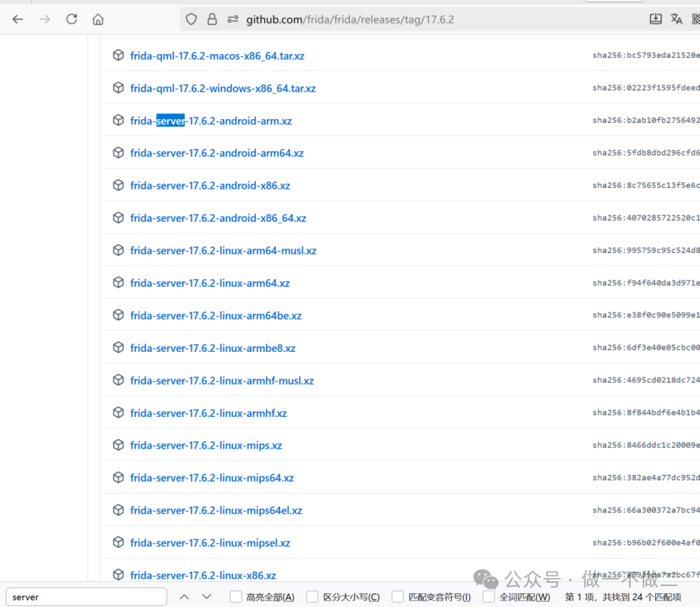Click the QR-code style icon at top right

pyautogui.click(x=694, y=19)
